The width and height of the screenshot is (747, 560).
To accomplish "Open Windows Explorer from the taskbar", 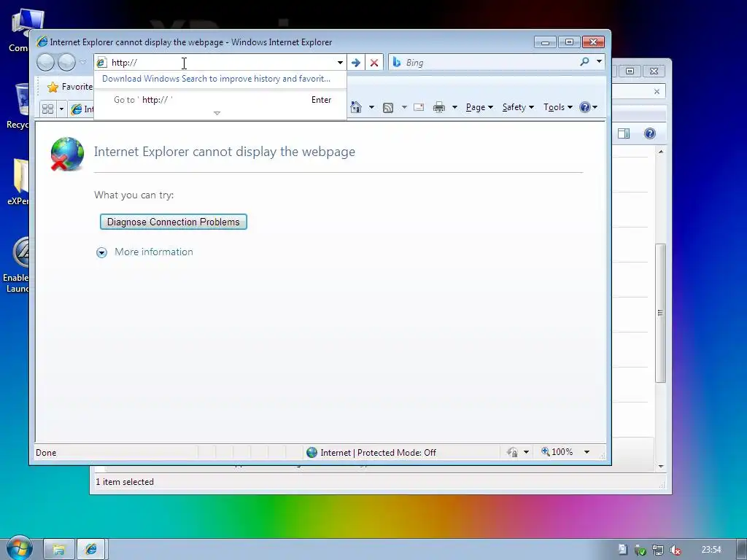I will (58, 550).
